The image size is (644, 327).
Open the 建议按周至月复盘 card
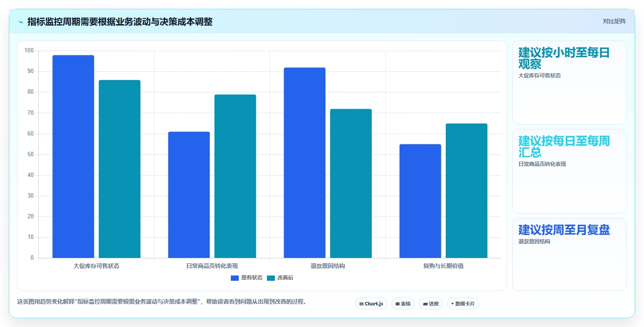(570, 254)
